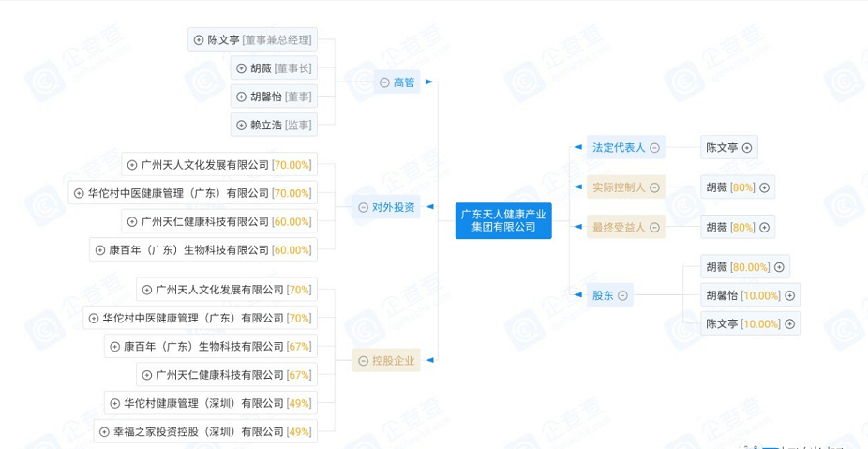
Task: Click plus icon after 胡薇 under 最终受益人
Action: tap(765, 227)
